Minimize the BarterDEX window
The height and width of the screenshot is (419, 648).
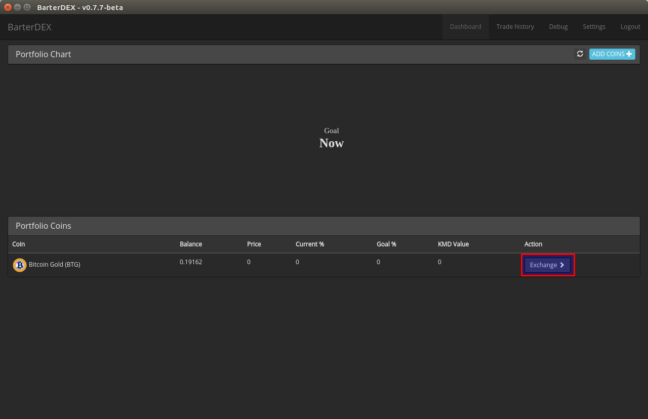coord(17,7)
